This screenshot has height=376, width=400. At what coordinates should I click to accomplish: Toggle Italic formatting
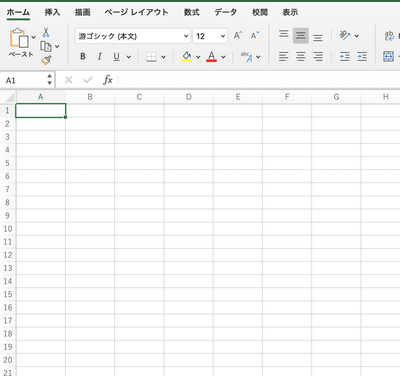coord(99,57)
